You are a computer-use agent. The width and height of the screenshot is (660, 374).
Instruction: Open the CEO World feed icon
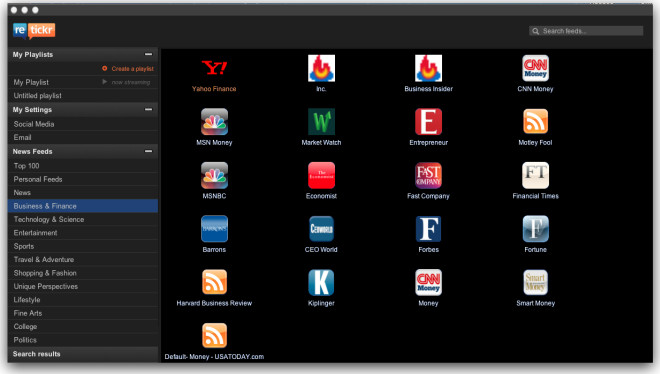[321, 228]
